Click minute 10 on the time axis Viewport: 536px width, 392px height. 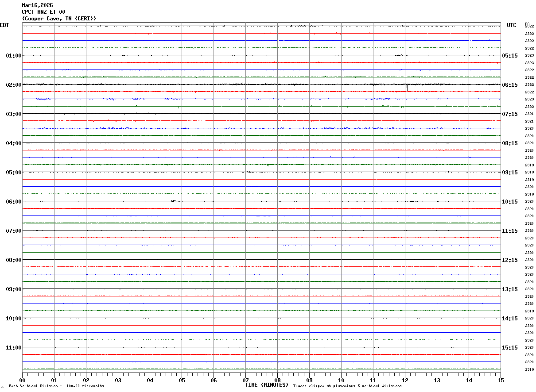[341, 380]
